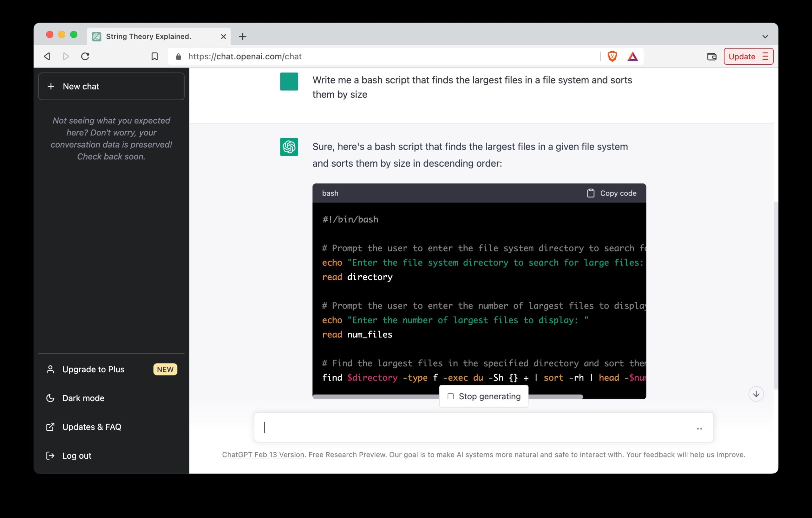Click the Copy code button

click(611, 193)
